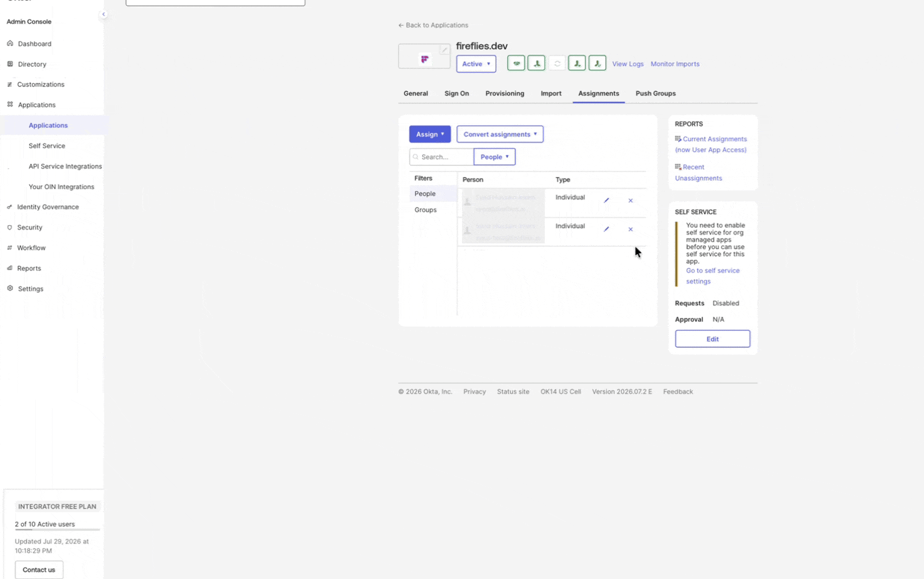The width and height of the screenshot is (924, 579).
Task: Edit the first Individual assignment pencil icon
Action: click(606, 201)
